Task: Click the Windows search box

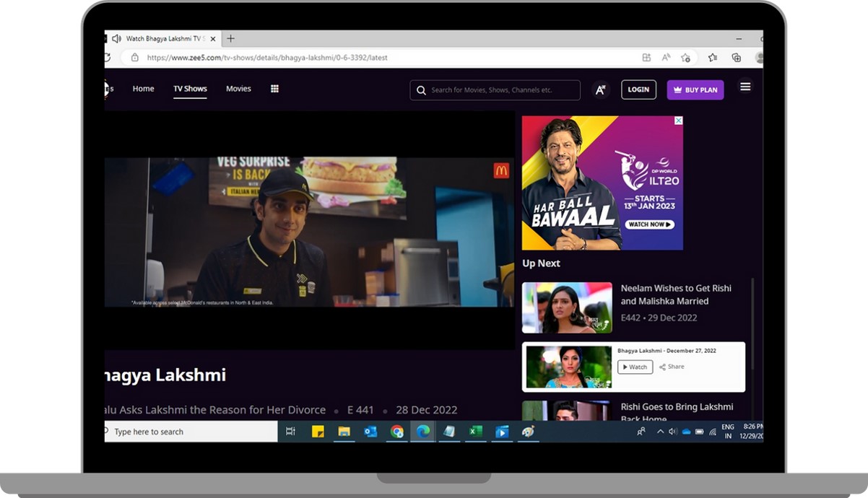Action: pos(191,432)
